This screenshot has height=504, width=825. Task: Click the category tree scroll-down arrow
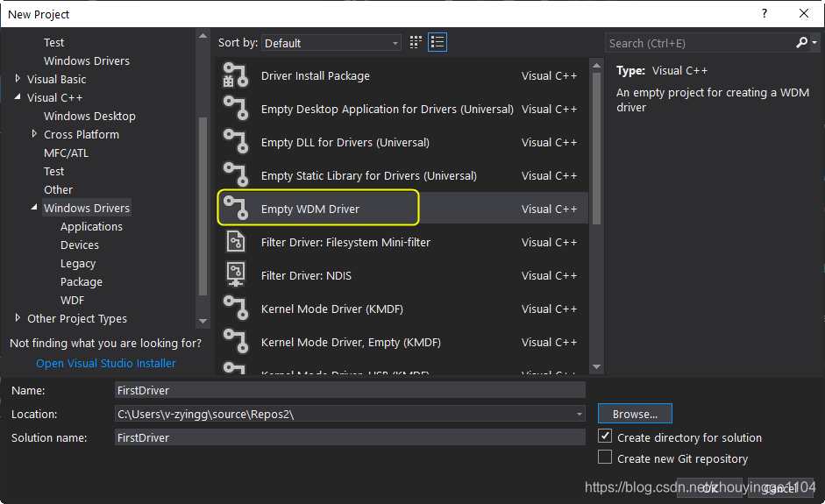(203, 321)
